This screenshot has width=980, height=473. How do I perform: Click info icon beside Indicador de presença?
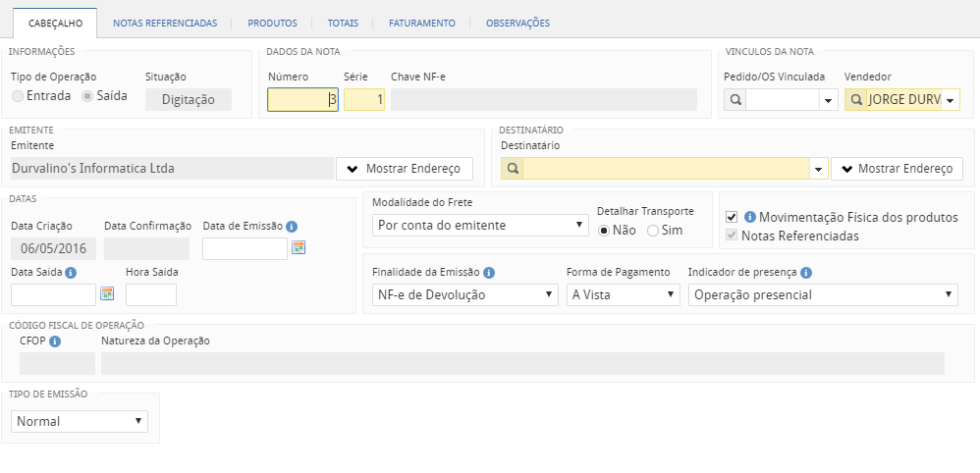coord(805,273)
